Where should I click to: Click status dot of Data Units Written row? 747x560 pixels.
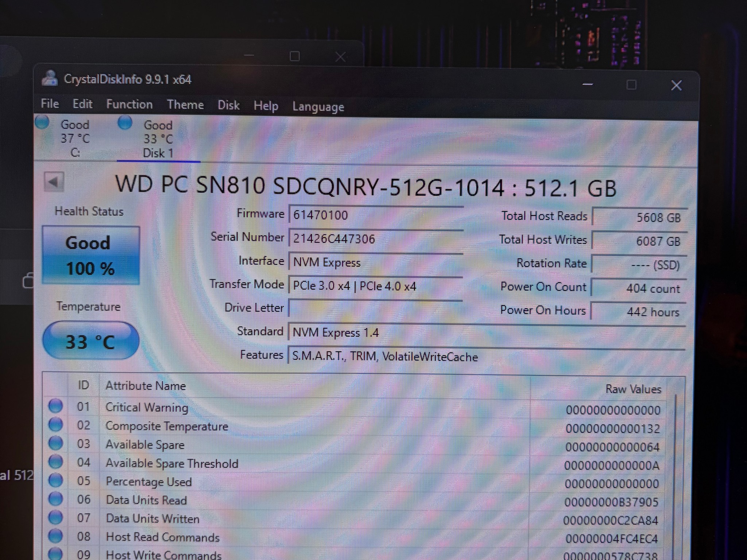pos(56,517)
